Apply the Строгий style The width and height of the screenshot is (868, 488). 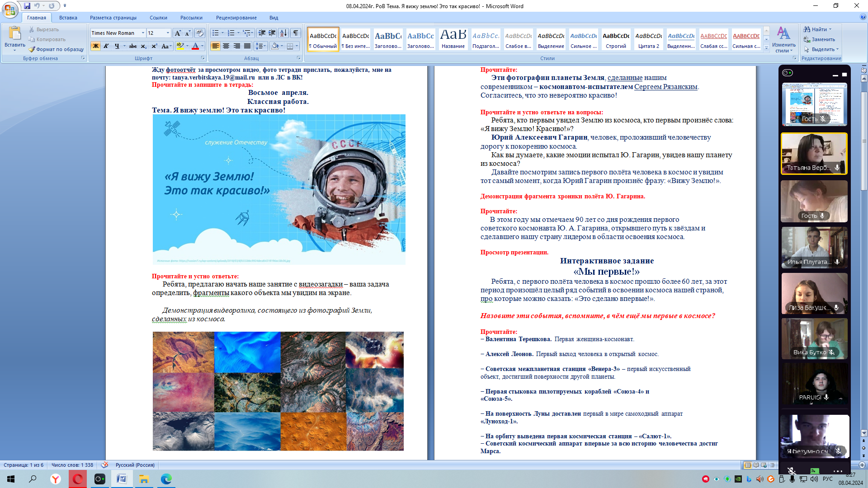616,39
